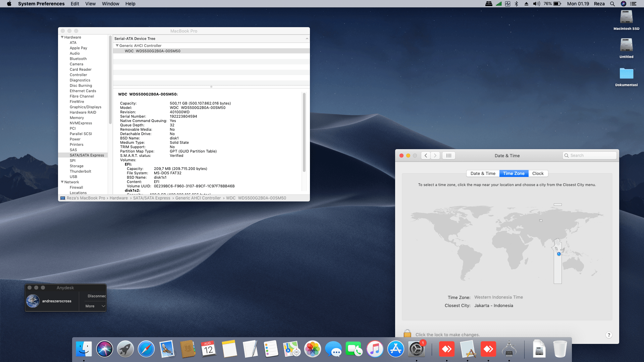
Task: Collapse the Network tree section
Action: tap(62, 182)
